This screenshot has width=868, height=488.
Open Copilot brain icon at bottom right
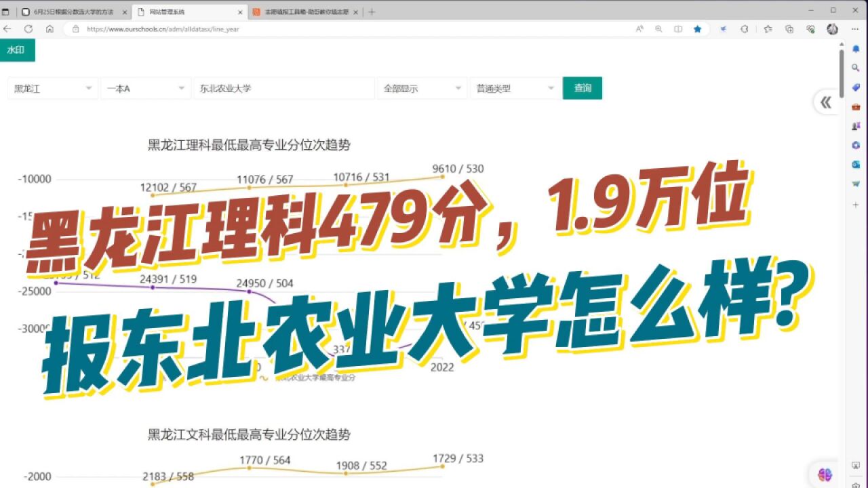[x=825, y=475]
